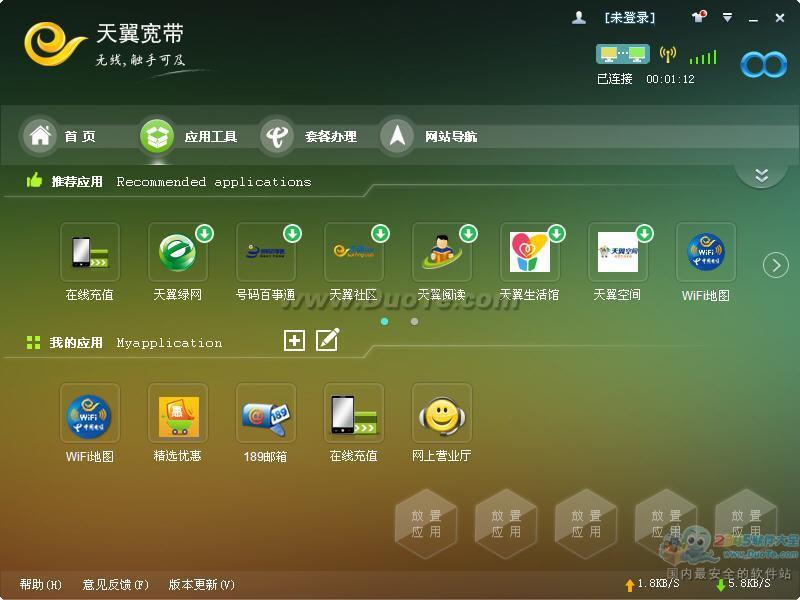Click the 已连接 status text
Image resolution: width=800 pixels, height=600 pixels.
[x=615, y=79]
